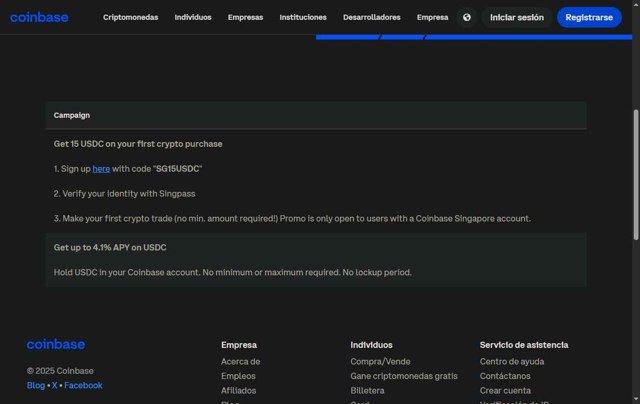Open the Billetera link
The height and width of the screenshot is (404, 640).
[367, 391]
